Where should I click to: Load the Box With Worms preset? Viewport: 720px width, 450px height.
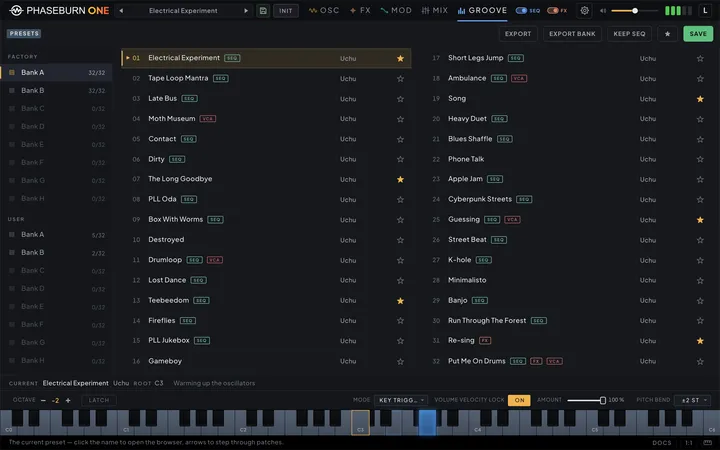click(x=266, y=219)
